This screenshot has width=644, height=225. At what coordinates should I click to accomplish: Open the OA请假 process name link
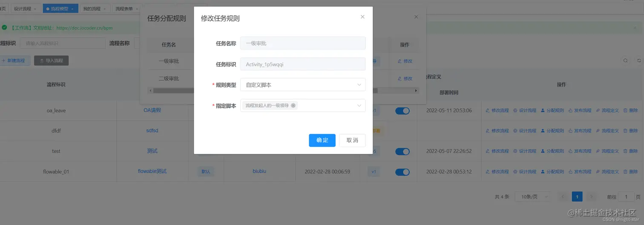152,110
